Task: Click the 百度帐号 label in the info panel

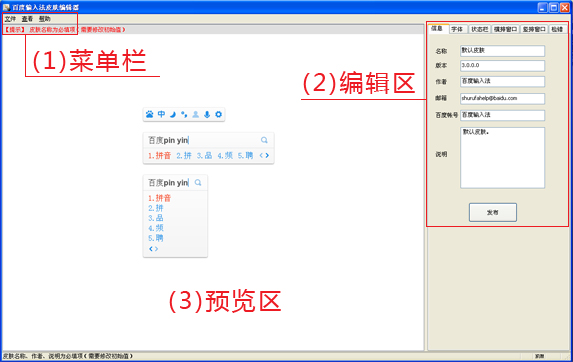Action: (x=446, y=115)
